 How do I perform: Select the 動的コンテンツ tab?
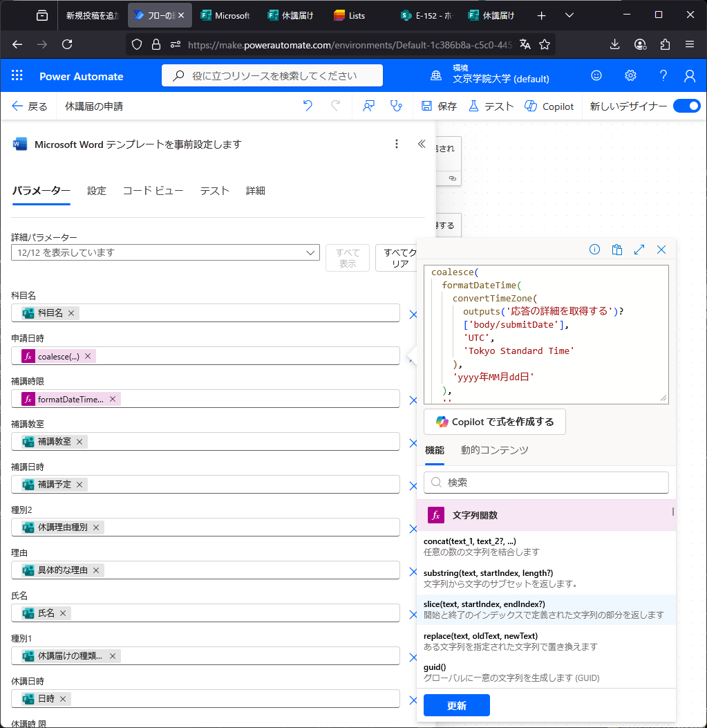(495, 450)
